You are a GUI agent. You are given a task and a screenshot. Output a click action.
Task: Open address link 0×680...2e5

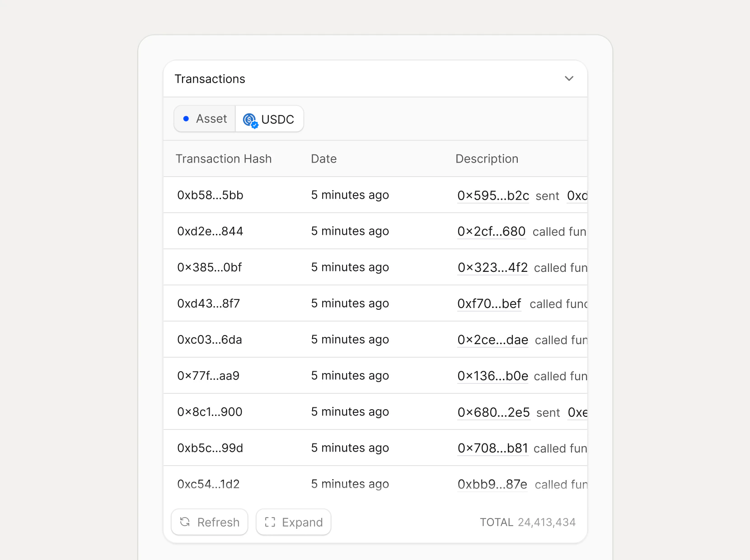point(493,412)
